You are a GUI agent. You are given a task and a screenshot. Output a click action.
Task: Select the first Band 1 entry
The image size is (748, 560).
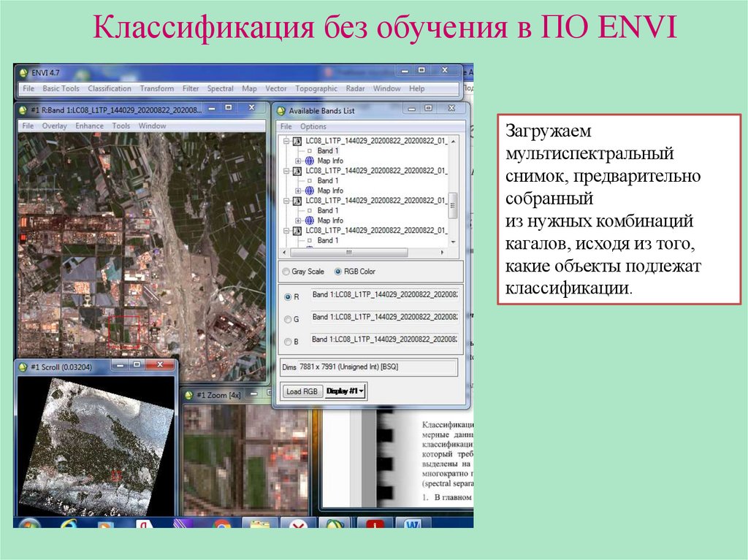328,150
